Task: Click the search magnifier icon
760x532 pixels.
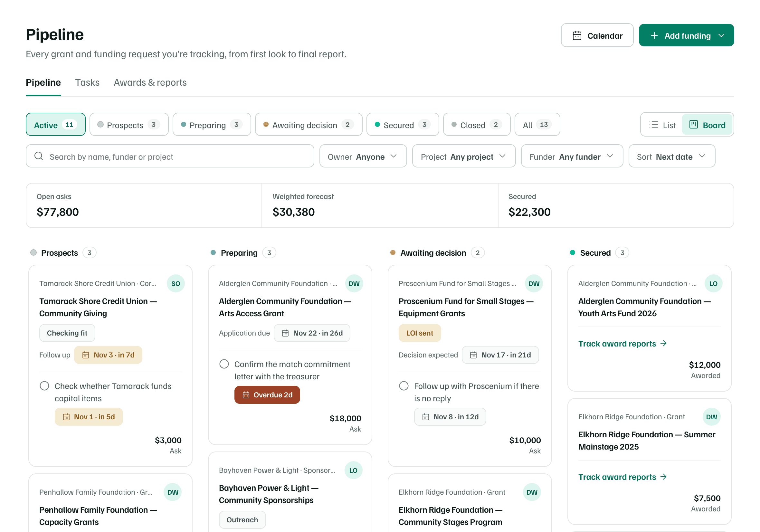Action: click(39, 156)
